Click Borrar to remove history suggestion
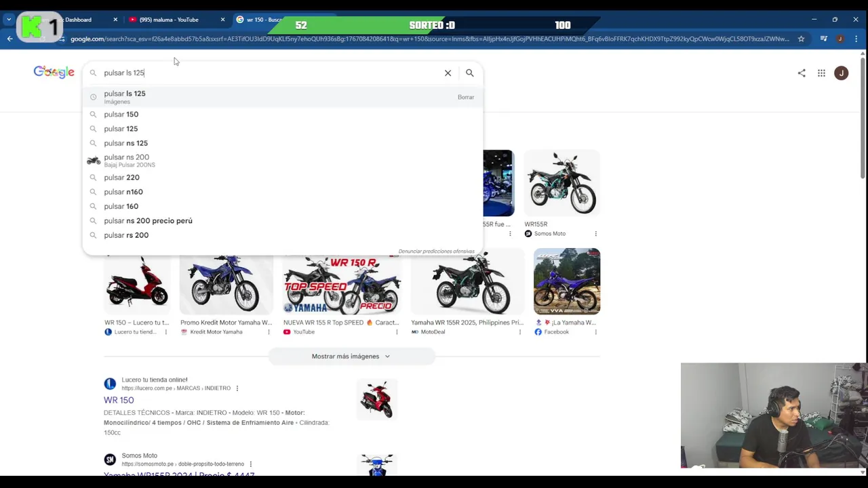Screen dimensions: 868x488 pyautogui.click(x=466, y=97)
